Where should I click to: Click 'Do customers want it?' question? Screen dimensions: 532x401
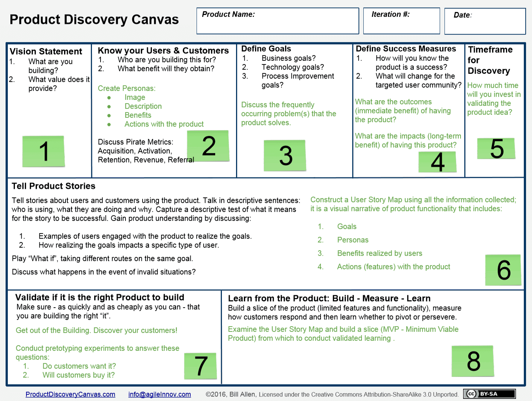click(x=79, y=366)
